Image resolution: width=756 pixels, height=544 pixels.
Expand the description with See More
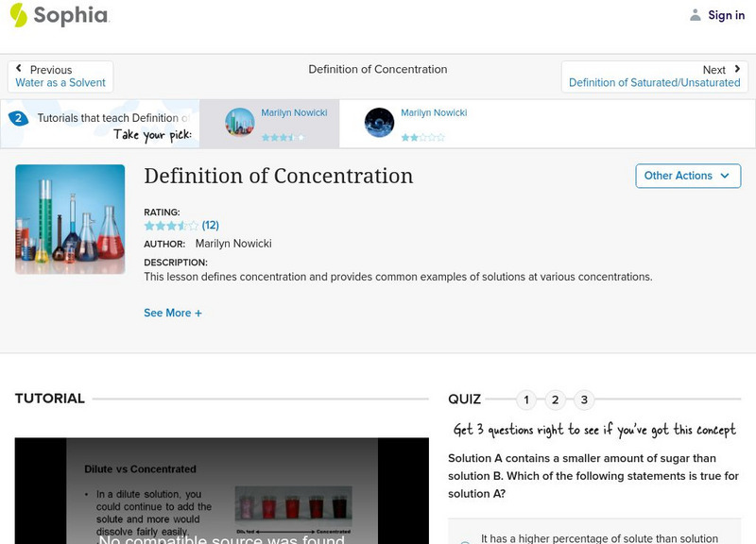(x=173, y=313)
